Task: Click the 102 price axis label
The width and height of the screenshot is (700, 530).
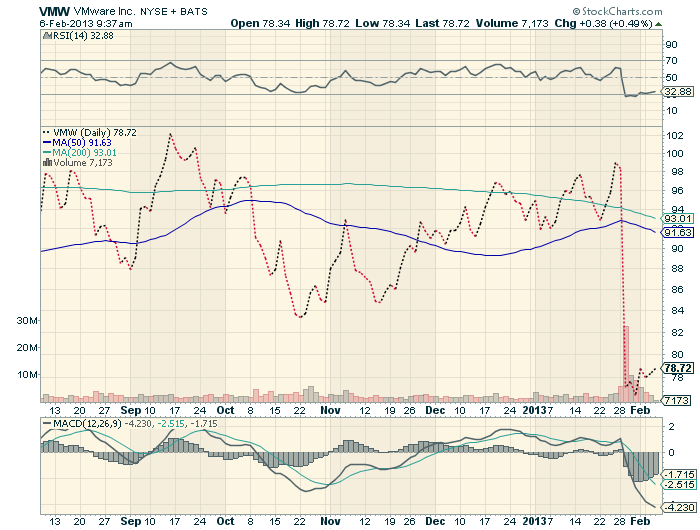Action: [x=674, y=136]
